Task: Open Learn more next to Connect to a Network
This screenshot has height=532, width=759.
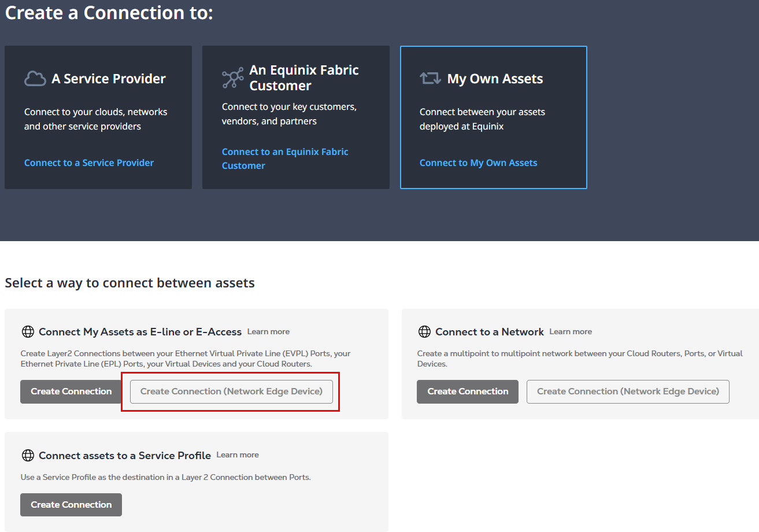Action: [x=571, y=332]
